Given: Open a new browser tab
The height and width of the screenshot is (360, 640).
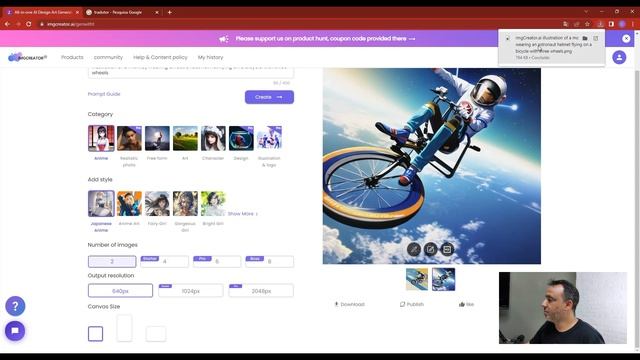Looking at the screenshot, I should pos(169,12).
